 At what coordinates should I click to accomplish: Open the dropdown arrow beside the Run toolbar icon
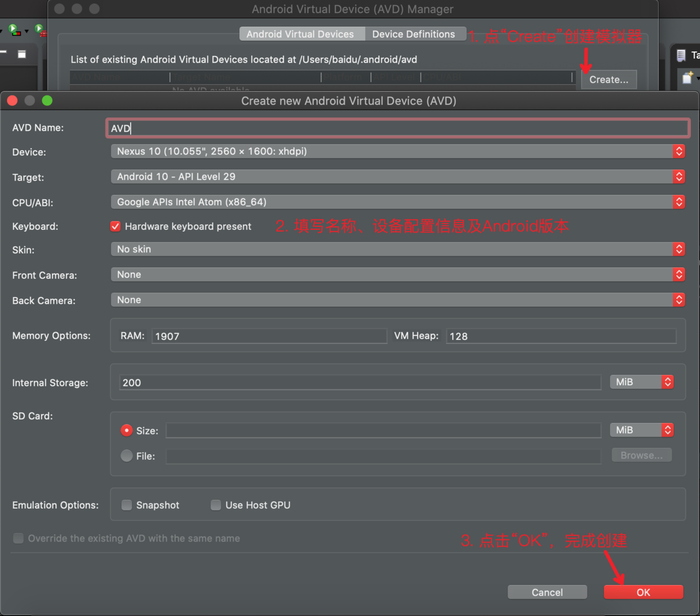click(x=27, y=32)
